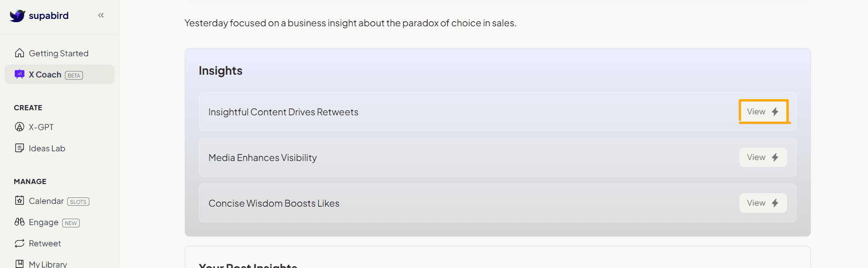Click the X-GPT icon
Image resolution: width=868 pixels, height=268 pixels.
point(19,127)
